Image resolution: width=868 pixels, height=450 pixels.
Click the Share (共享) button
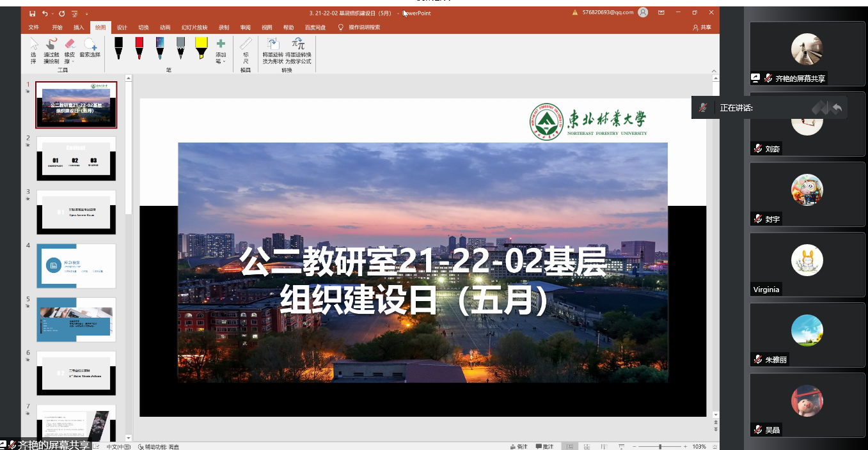[702, 27]
